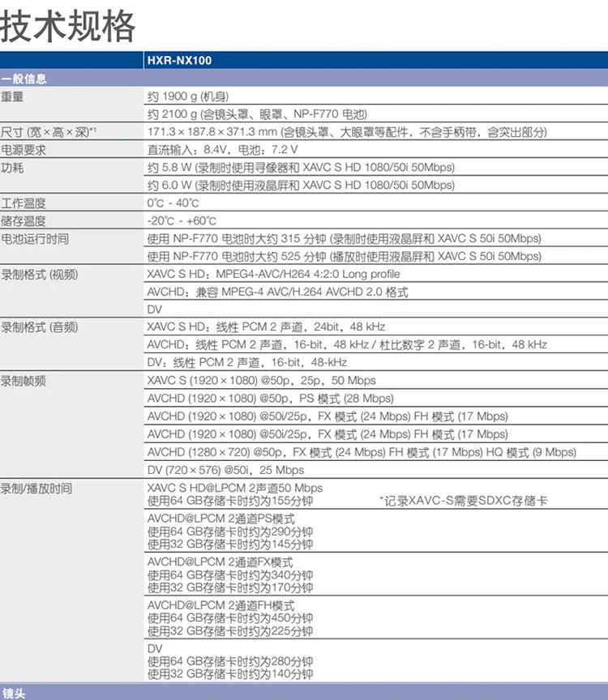Viewport: 608px width, 700px height.
Task: Select the 功耗 row label
Action: pos(12,168)
